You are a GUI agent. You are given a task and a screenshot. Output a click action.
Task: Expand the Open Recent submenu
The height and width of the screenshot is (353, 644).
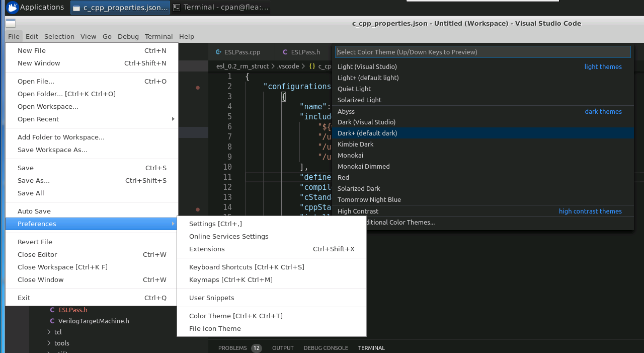(92, 119)
